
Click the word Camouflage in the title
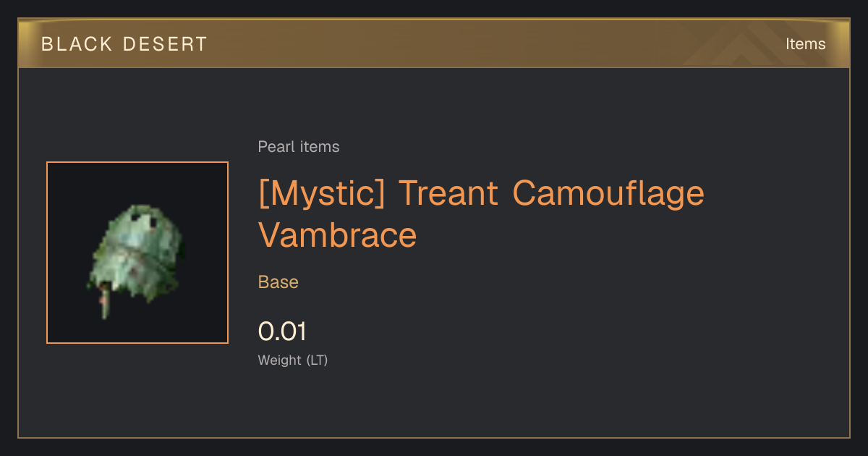click(x=608, y=193)
